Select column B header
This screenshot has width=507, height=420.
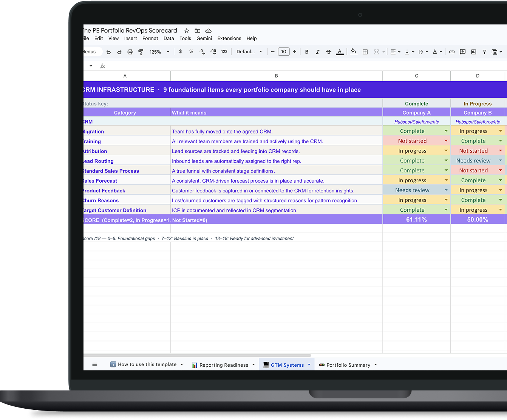coord(277,76)
